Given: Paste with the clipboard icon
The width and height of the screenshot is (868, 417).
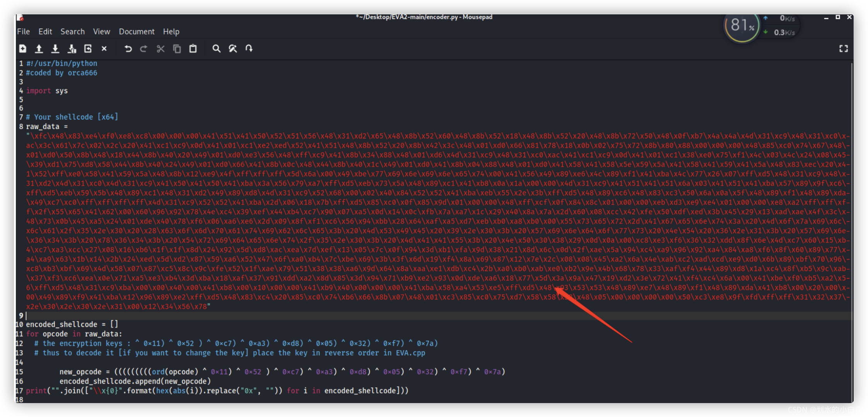Looking at the screenshot, I should point(193,48).
